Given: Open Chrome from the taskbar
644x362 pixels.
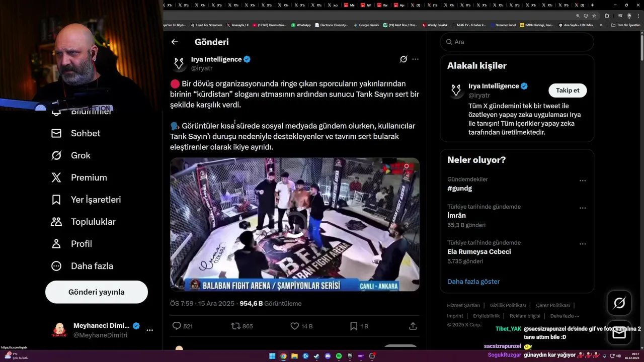Looking at the screenshot, I should (x=283, y=356).
